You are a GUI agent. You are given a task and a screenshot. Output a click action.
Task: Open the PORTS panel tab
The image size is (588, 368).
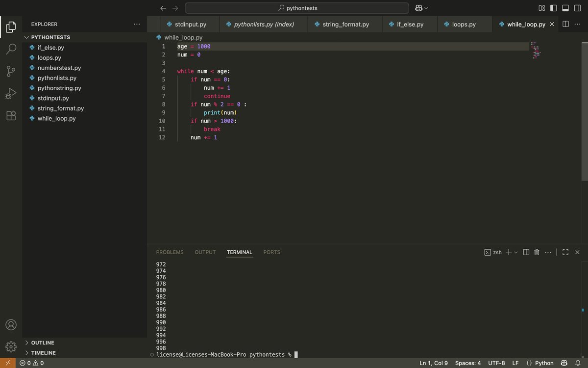pyautogui.click(x=272, y=252)
